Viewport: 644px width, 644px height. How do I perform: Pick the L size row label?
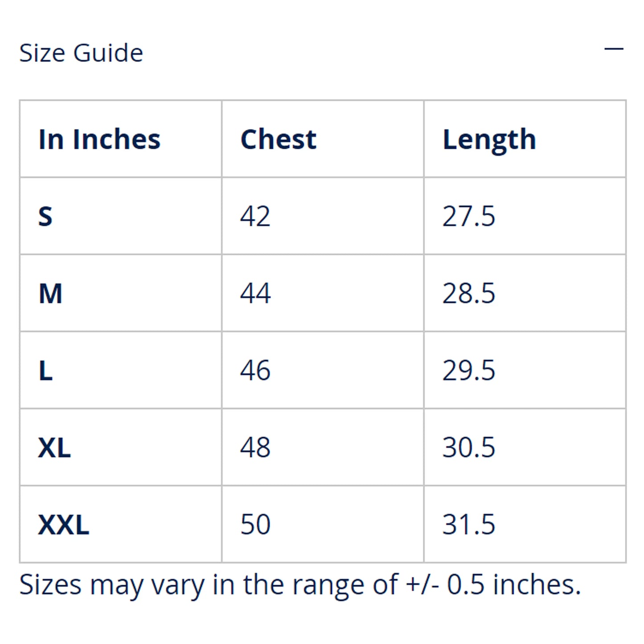(x=46, y=371)
